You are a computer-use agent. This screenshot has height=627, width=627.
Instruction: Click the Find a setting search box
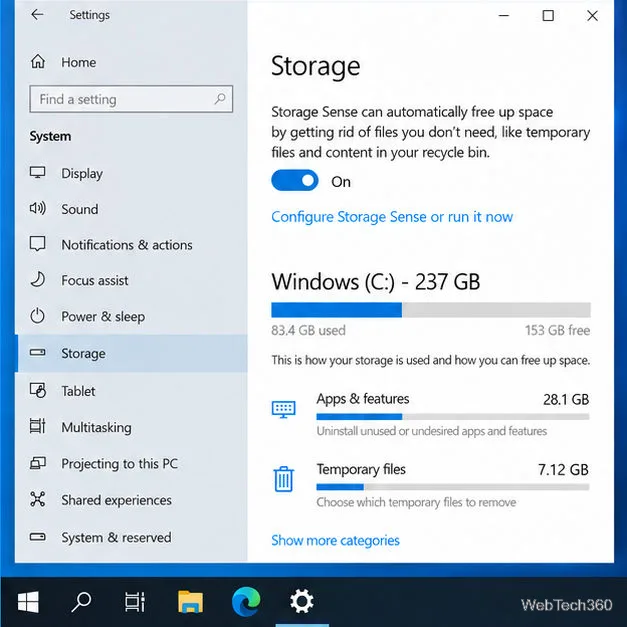131,99
